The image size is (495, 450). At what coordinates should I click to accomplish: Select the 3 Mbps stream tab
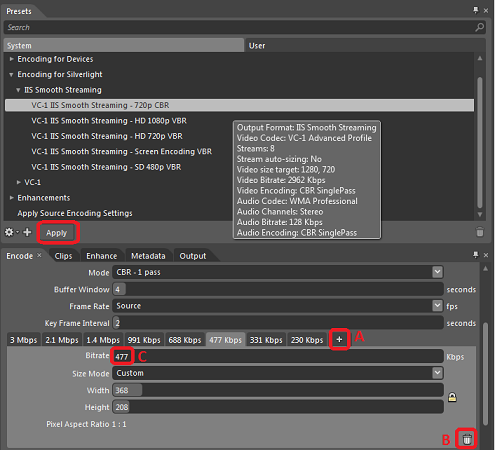tap(24, 340)
